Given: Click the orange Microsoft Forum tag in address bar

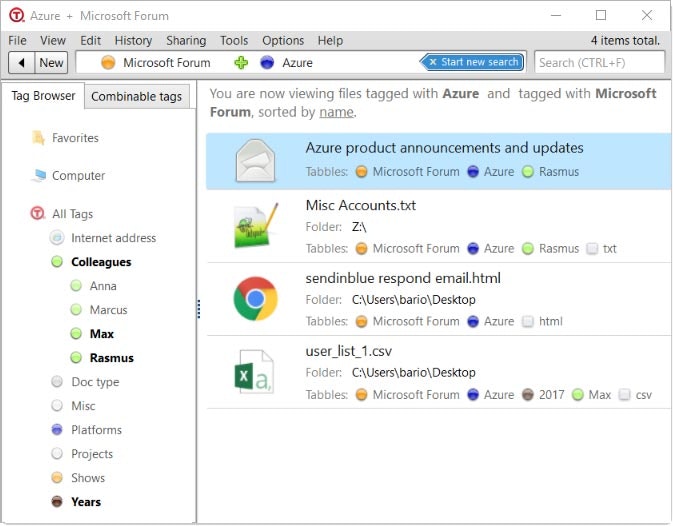Looking at the screenshot, I should click(156, 63).
